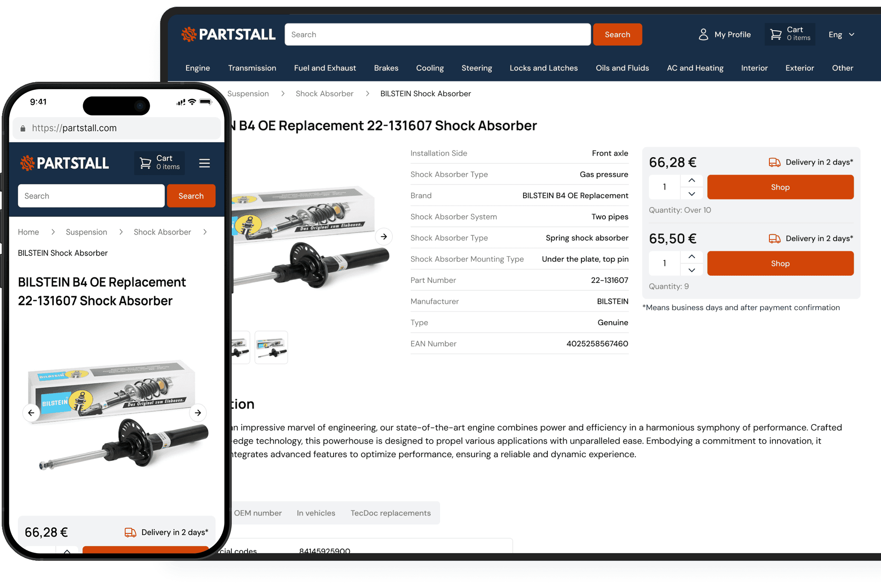
Task: Open the desktop Cart icon
Action: pyautogui.click(x=776, y=35)
